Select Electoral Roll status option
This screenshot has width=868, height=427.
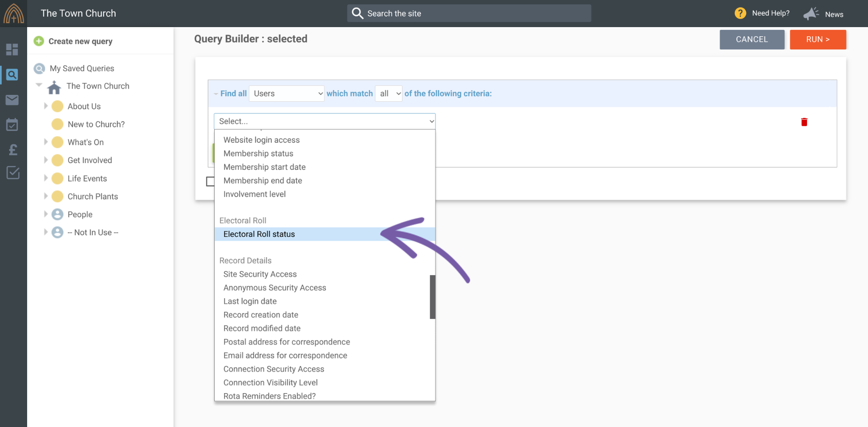[259, 234]
